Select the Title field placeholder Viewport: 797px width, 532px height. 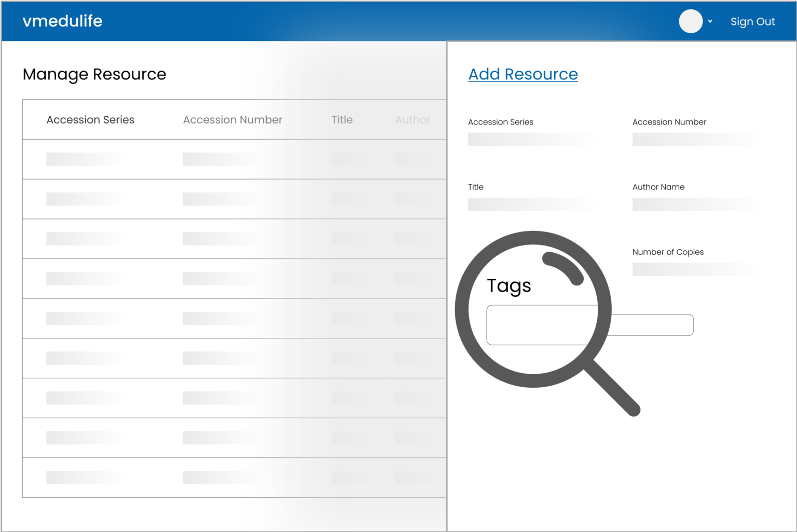click(532, 204)
